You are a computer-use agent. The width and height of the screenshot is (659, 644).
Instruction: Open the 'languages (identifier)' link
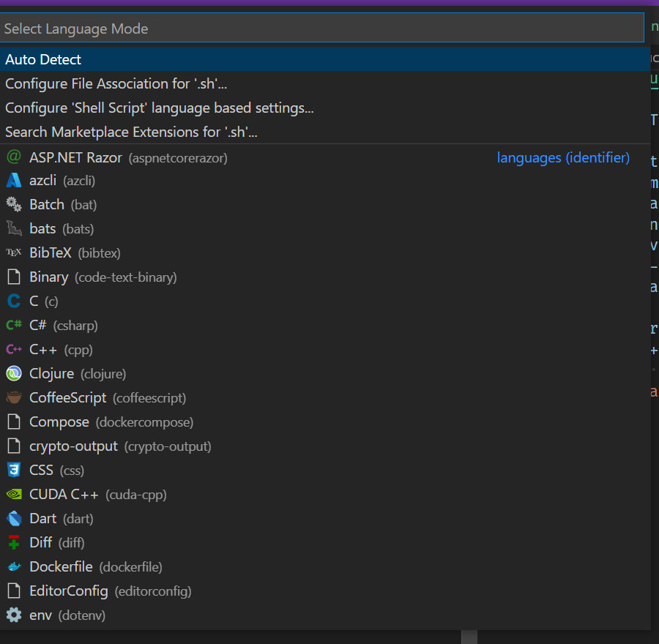562,157
